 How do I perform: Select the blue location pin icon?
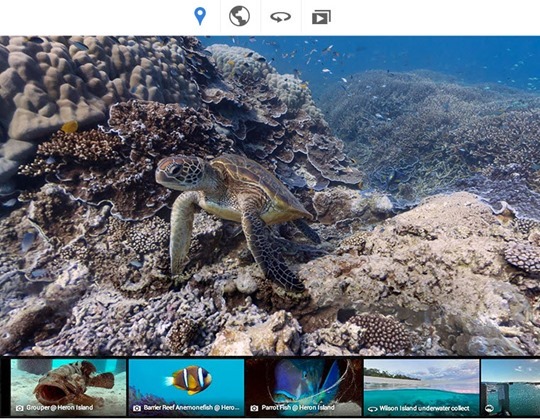pos(200,16)
